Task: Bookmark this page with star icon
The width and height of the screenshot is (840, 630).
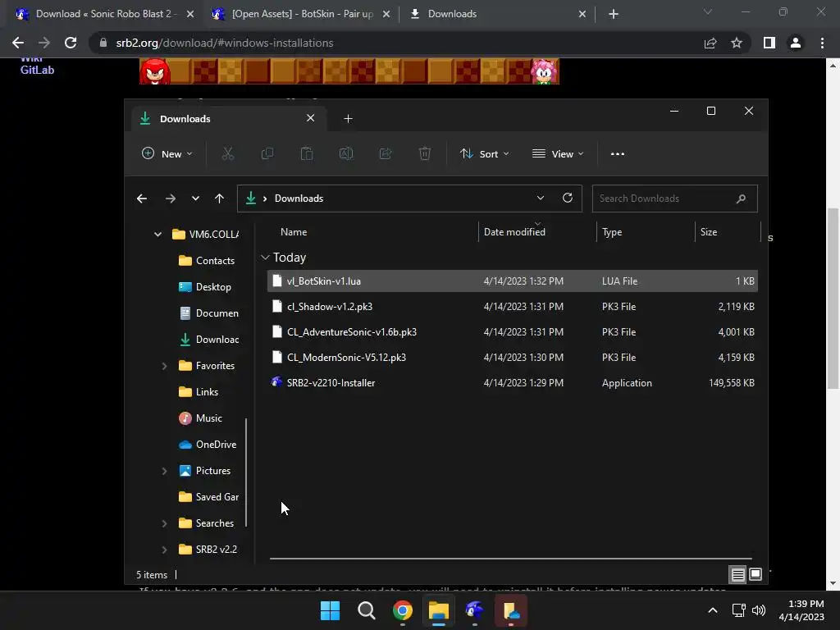Action: coord(737,43)
